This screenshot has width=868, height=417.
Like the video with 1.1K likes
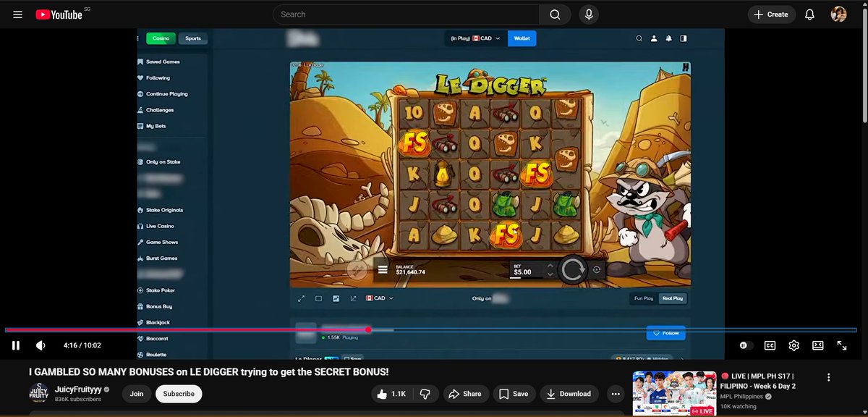(x=391, y=394)
